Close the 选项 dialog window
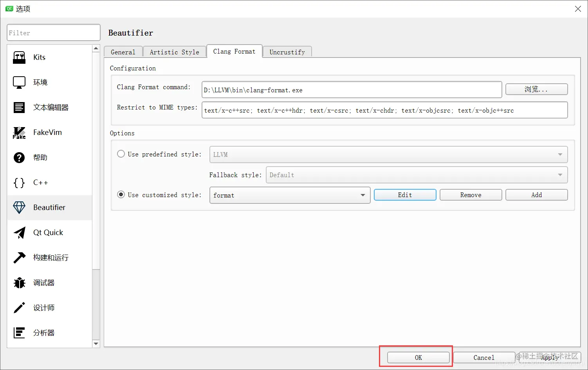Image resolution: width=588 pixels, height=370 pixels. tap(578, 9)
